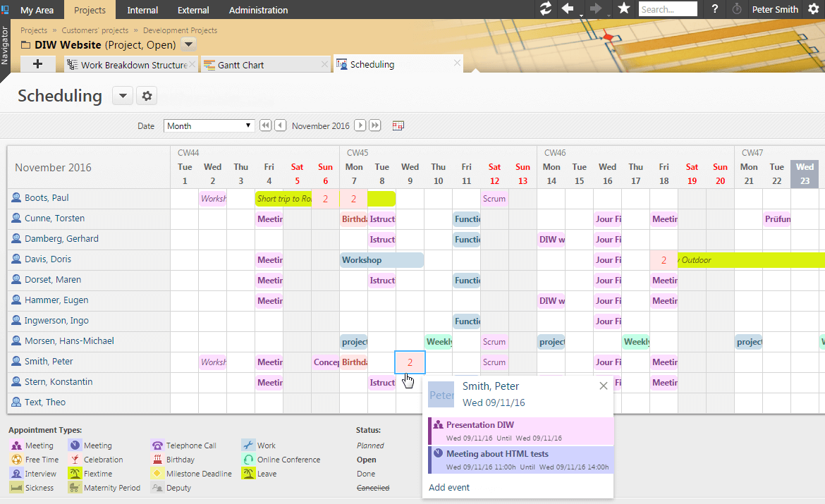Click the Scheduling settings gear button
Image resolution: width=825 pixels, height=504 pixels.
(147, 96)
